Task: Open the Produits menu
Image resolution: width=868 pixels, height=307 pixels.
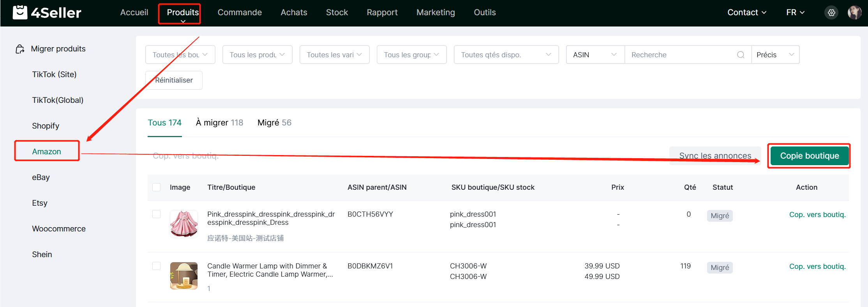Action: click(183, 12)
